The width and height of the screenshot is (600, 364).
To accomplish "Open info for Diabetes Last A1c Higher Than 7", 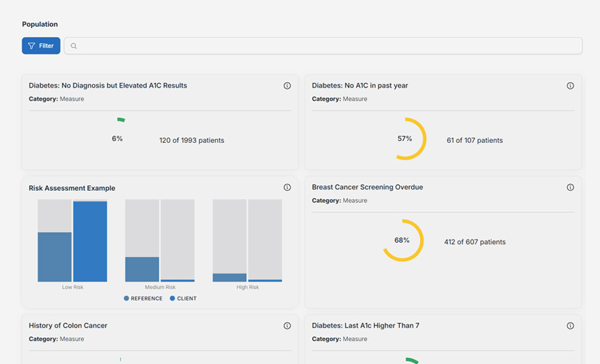I will coord(570,326).
